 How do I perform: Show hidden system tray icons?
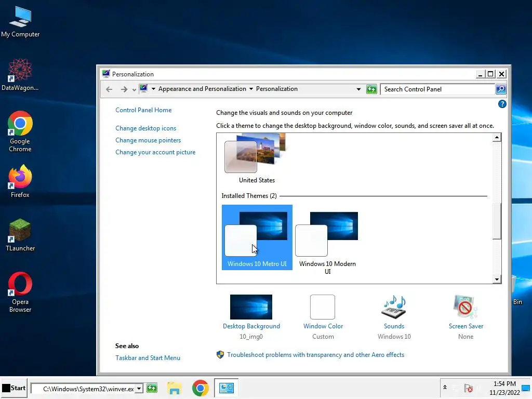[x=445, y=387]
